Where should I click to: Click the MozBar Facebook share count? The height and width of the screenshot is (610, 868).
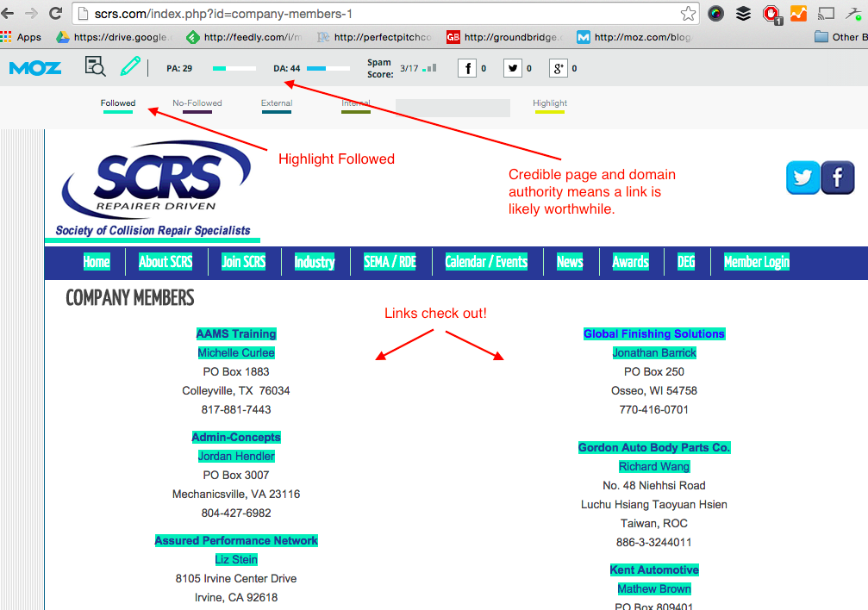pyautogui.click(x=471, y=69)
